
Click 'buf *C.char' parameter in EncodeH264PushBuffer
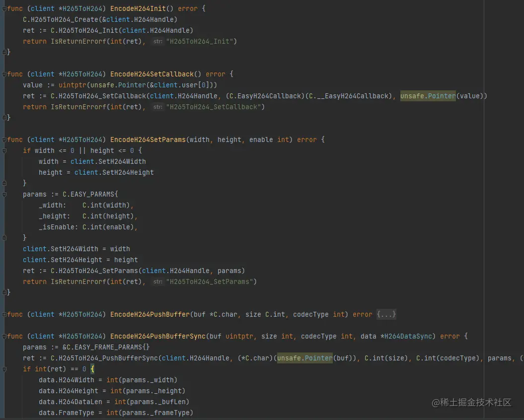[x=216, y=314]
